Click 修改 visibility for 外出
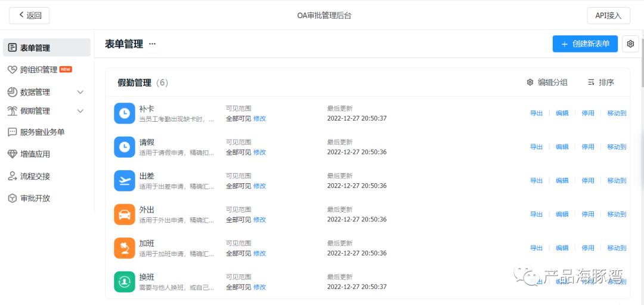Screen dimensions: 644x305 (259, 220)
